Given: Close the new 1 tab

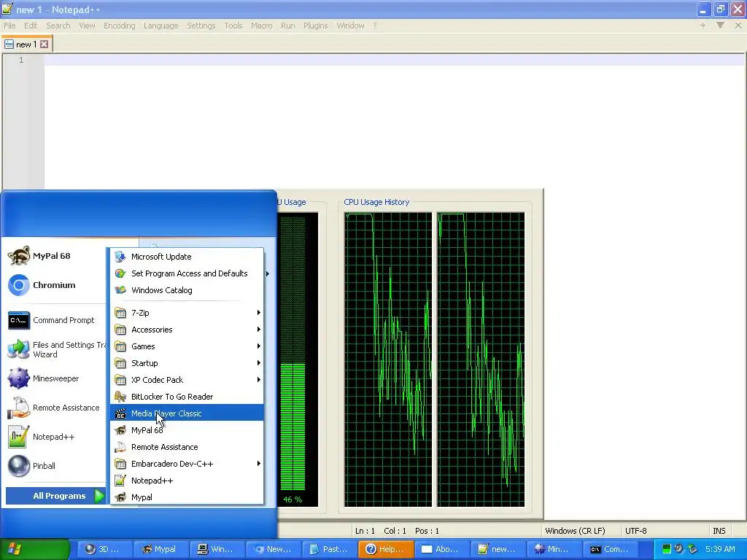Looking at the screenshot, I should (x=44, y=44).
